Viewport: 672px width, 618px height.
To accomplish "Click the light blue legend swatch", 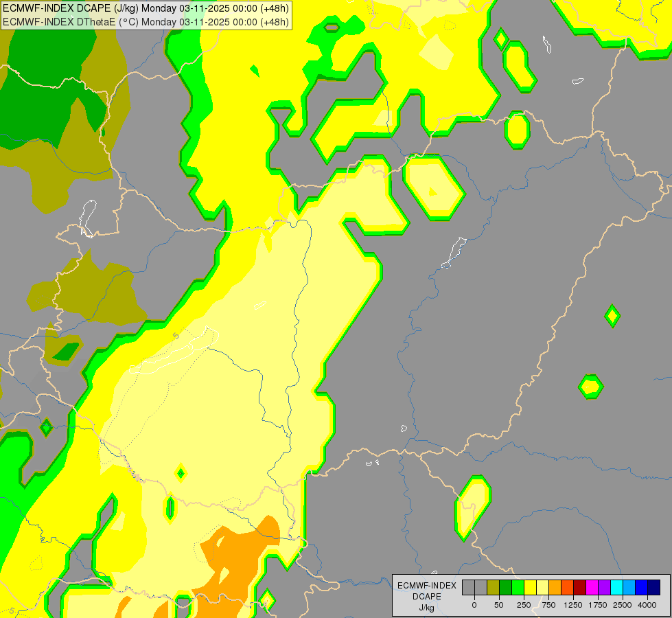I will (629, 588).
